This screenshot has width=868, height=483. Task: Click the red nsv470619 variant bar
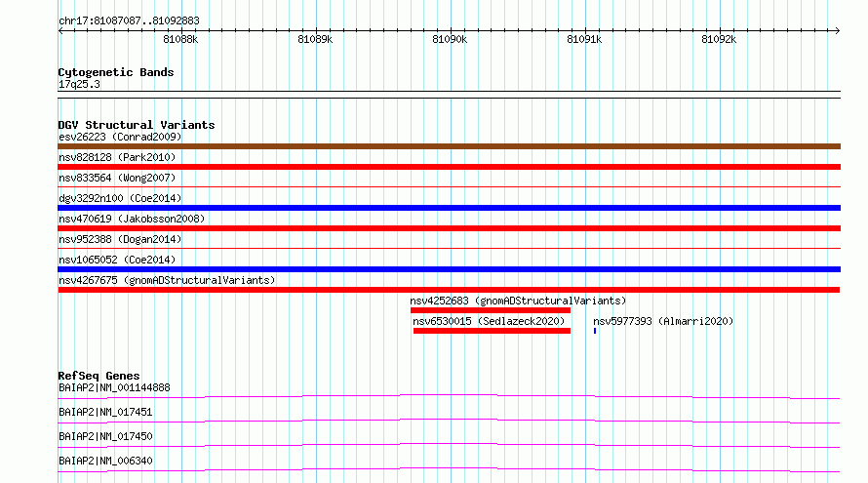tap(449, 228)
